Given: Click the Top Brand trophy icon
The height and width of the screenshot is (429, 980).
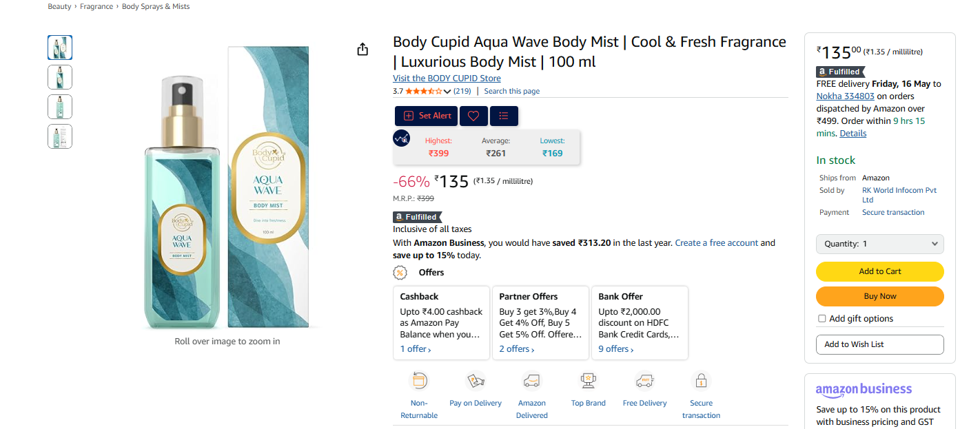Looking at the screenshot, I should (588, 380).
